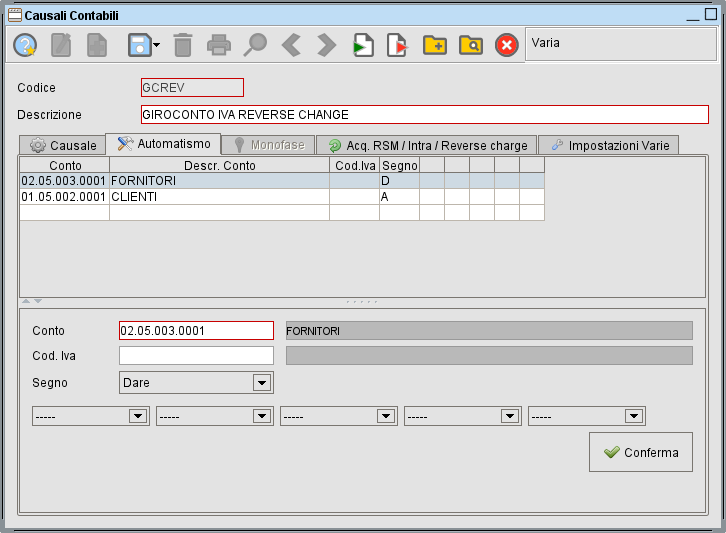This screenshot has width=726, height=533.
Task: Click the CLIENTI cell in table
Action: [219, 197]
